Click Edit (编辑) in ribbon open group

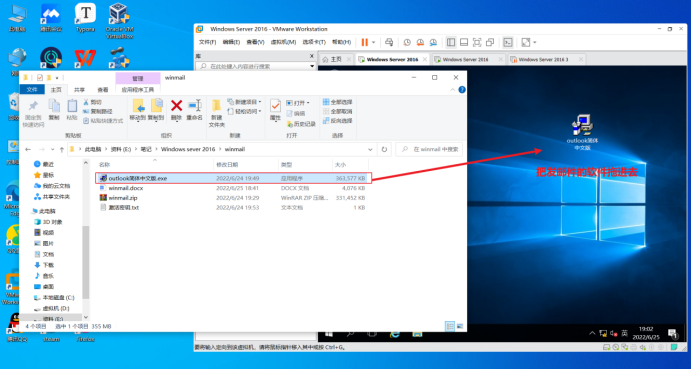(x=296, y=113)
